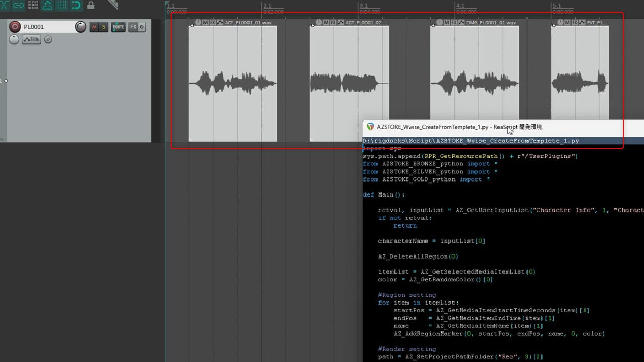This screenshot has width=644, height=362.
Task: Open the TRIM automation mode menu
Action: point(32,40)
